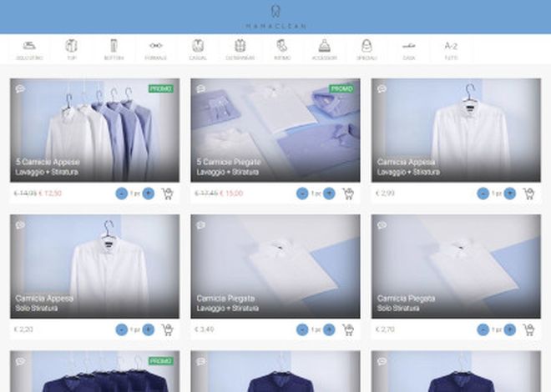This screenshot has width=551, height=392.
Task: Add € 2,70 Camicia Piegata to cart
Action: point(528,329)
